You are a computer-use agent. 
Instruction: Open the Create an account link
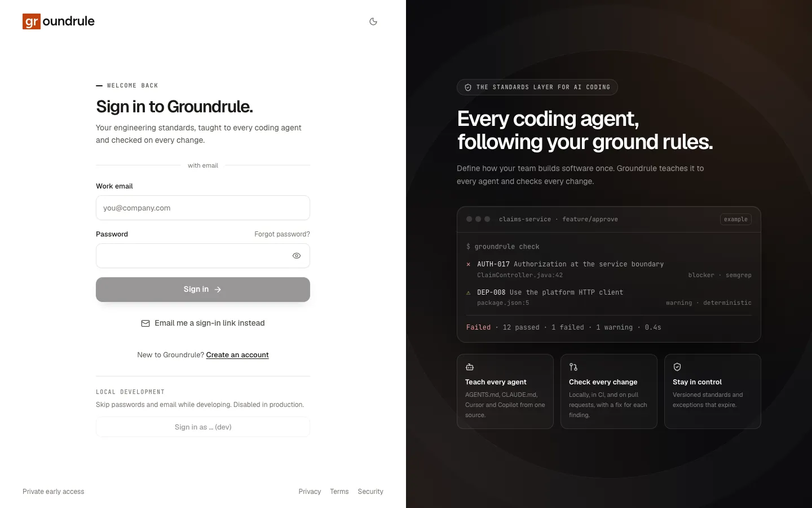pos(237,355)
